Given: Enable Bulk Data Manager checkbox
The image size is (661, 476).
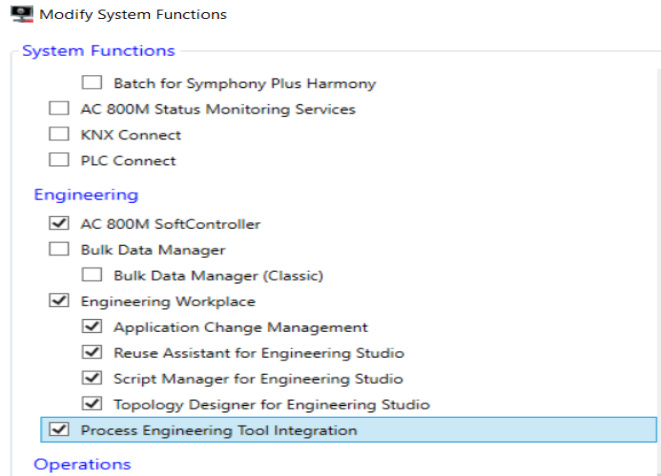Looking at the screenshot, I should [x=59, y=250].
